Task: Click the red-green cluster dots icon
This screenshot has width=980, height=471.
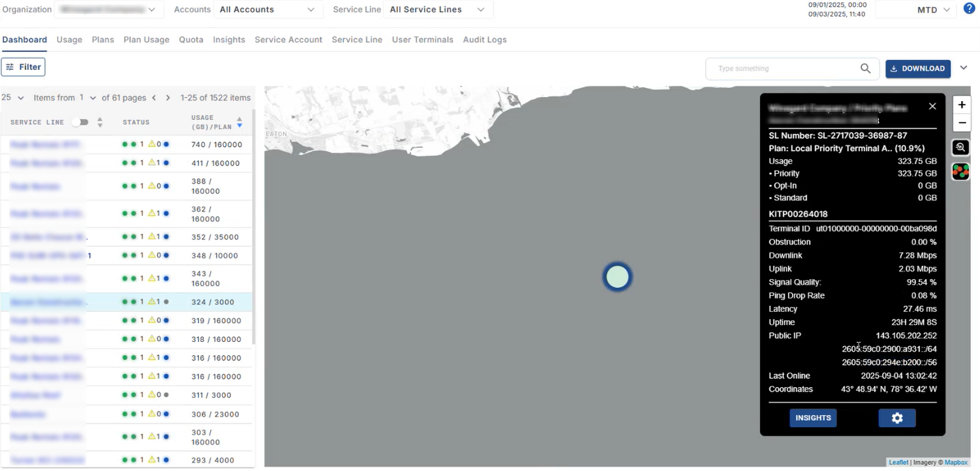Action: click(961, 172)
